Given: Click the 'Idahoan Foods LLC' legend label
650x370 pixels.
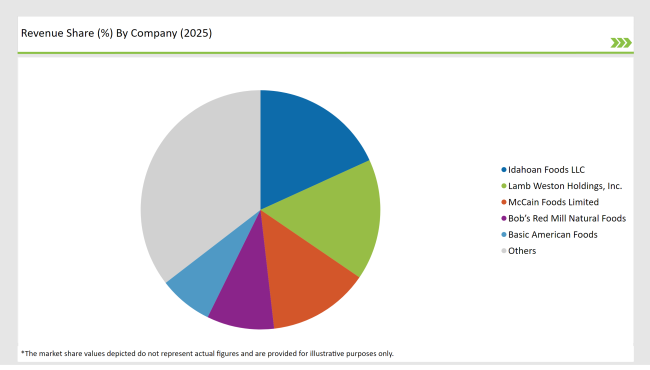Looking at the screenshot, I should [x=546, y=170].
